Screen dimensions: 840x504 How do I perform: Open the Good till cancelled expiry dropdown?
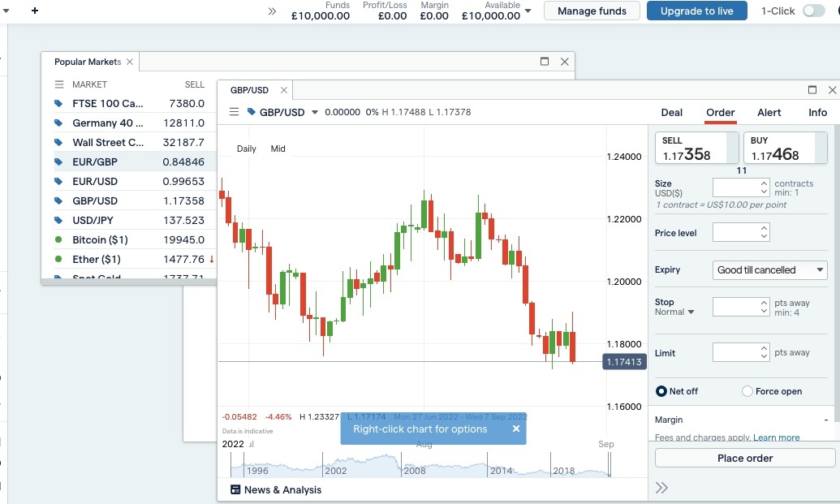769,269
